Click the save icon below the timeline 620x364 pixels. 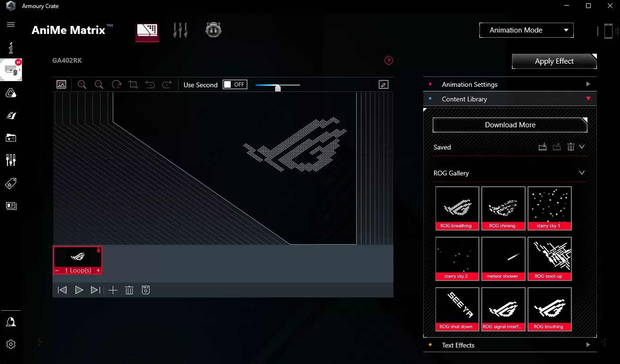click(146, 290)
